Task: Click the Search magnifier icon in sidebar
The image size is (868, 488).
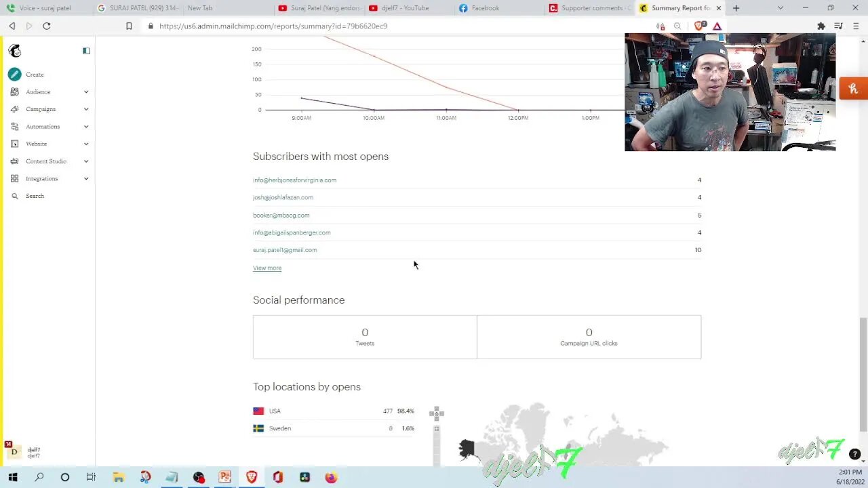Action: coord(14,196)
